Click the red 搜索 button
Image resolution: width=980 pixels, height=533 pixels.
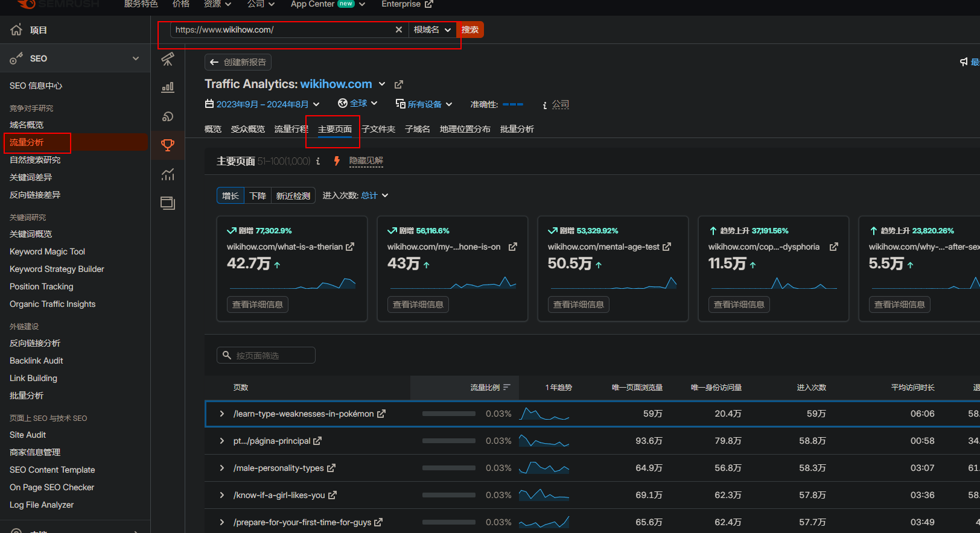coord(470,30)
